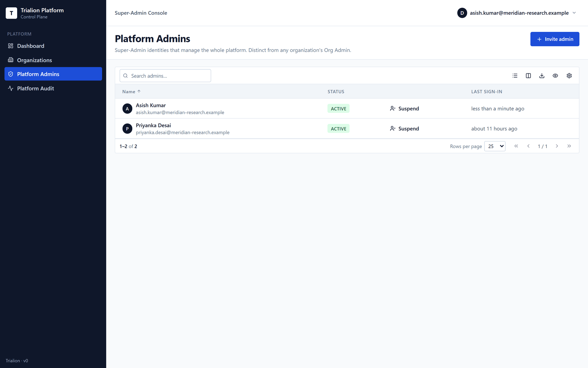Jump to last page double-chevron

569,146
